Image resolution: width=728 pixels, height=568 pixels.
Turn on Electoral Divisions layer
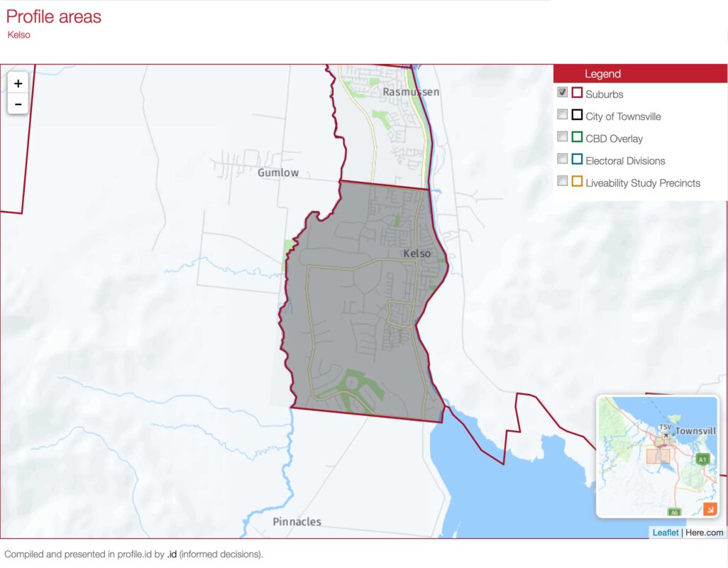562,158
